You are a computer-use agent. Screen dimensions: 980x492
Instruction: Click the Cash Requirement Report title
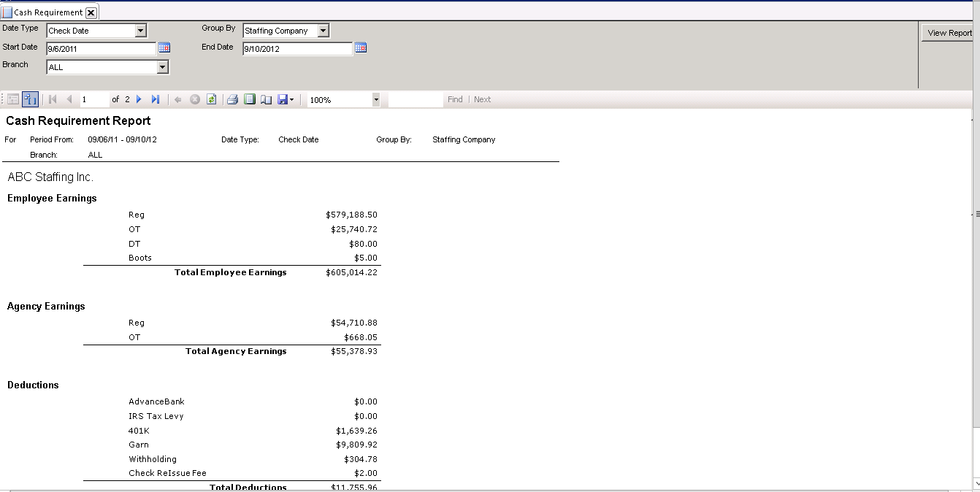78,120
